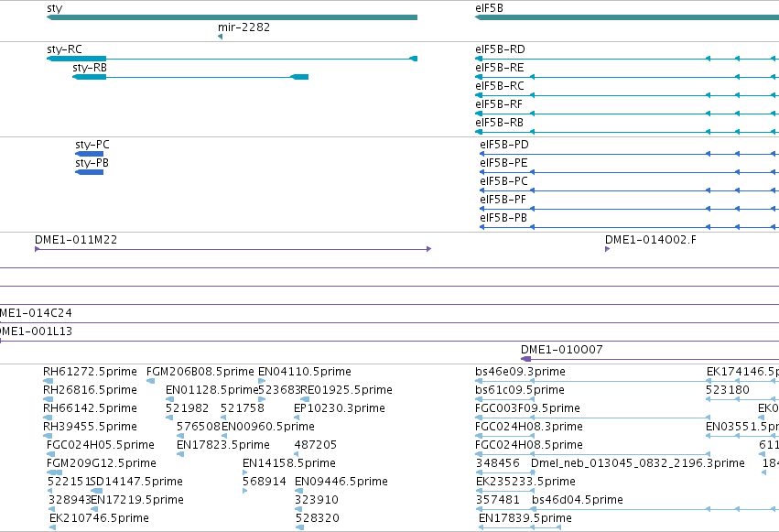The height and width of the screenshot is (532, 779).
Task: Click eIF5B-RB transcript label
Action: [499, 123]
